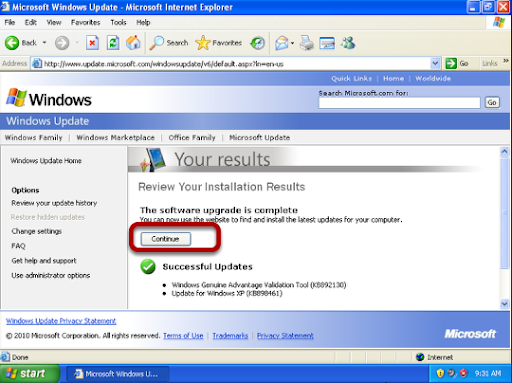Open Windows Update Privacy Statement link

pyautogui.click(x=61, y=321)
